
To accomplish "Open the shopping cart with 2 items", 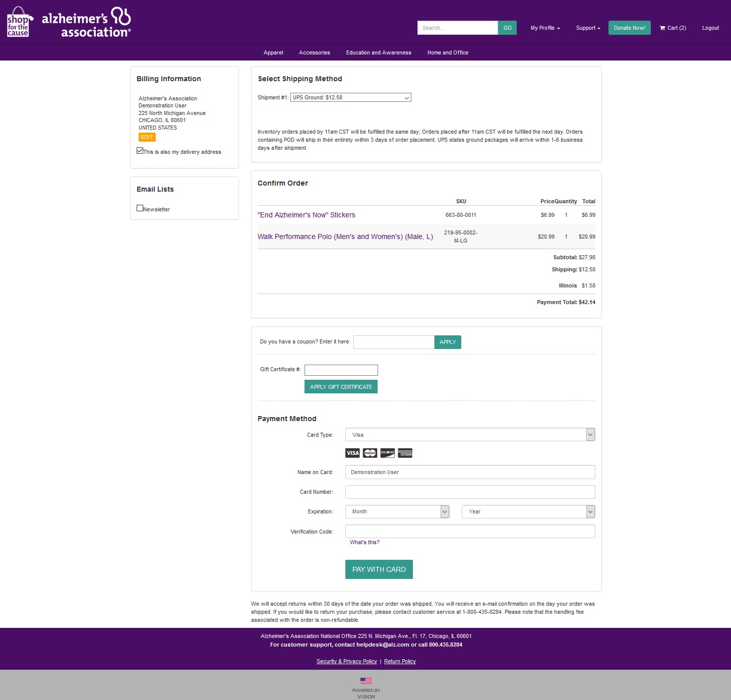I will [x=673, y=28].
